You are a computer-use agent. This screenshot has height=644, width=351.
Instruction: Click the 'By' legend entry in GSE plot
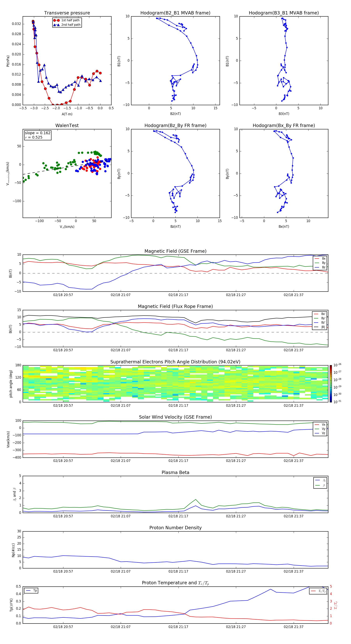320,263
